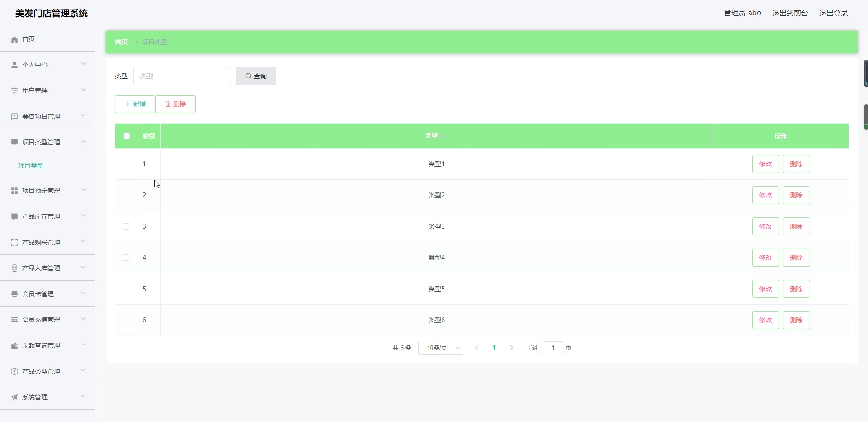Click the 共 6 条 total count text
868x422 pixels.
pos(402,348)
